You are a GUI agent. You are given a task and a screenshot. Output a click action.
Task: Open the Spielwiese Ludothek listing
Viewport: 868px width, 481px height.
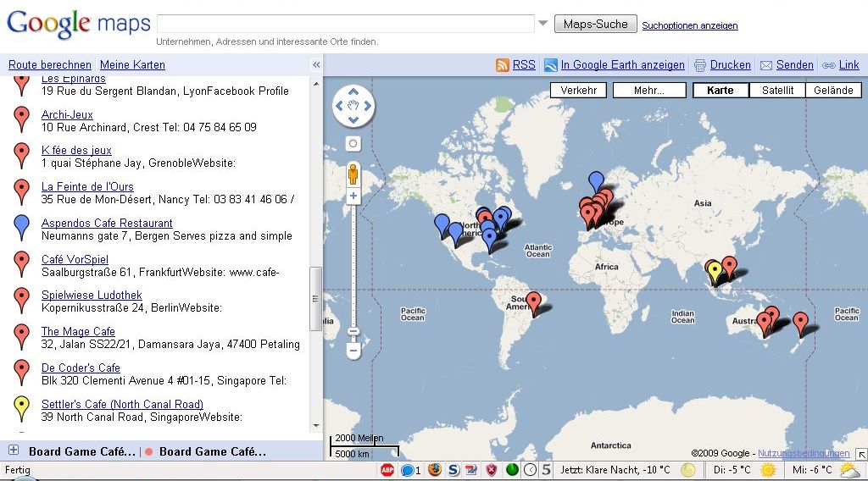tap(92, 296)
